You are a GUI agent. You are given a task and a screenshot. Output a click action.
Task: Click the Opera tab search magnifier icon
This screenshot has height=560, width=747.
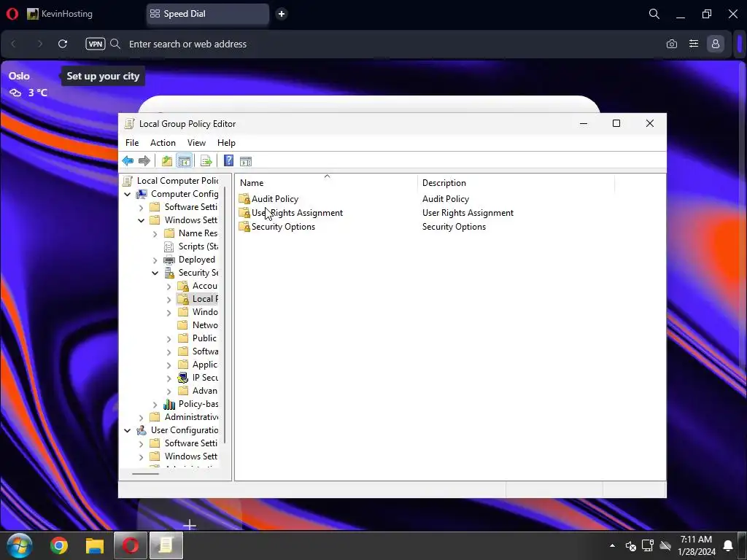(654, 14)
